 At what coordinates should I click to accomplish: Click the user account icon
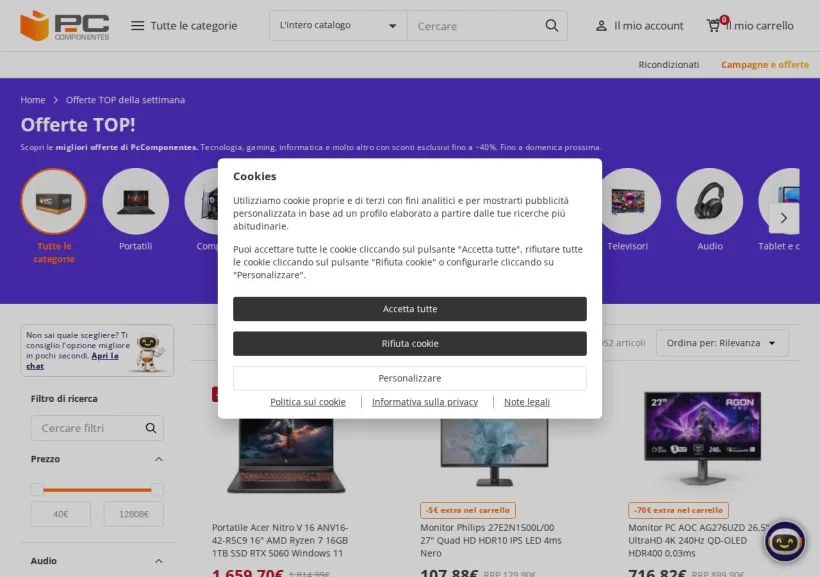(601, 26)
